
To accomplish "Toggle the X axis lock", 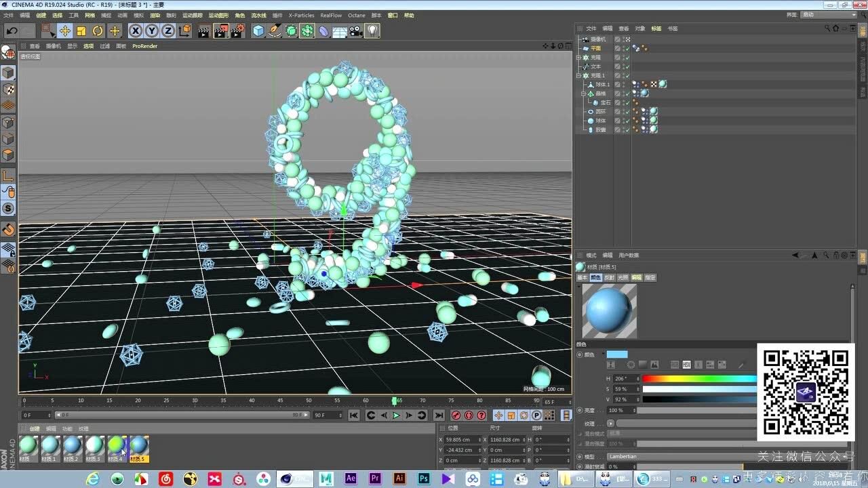I will 136,30.
